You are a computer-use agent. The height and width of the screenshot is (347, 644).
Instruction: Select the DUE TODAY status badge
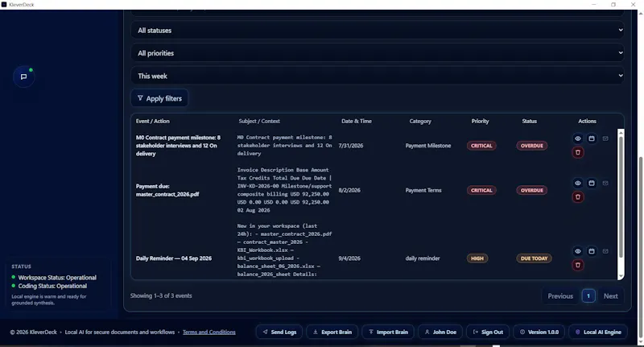pos(534,258)
